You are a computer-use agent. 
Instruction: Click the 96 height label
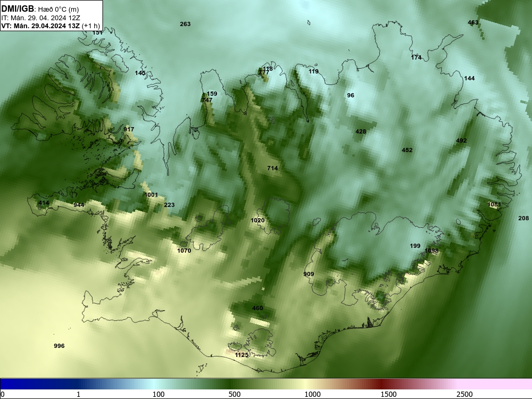[x=351, y=95]
